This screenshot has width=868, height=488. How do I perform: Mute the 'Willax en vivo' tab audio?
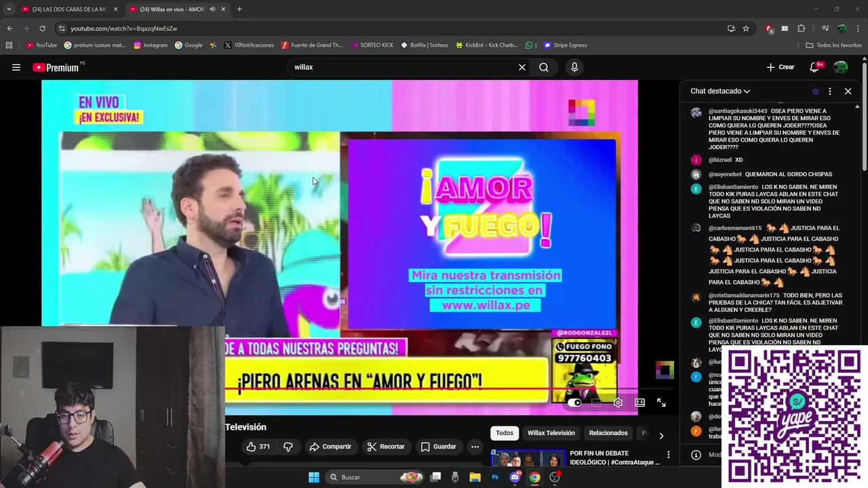pyautogui.click(x=212, y=9)
